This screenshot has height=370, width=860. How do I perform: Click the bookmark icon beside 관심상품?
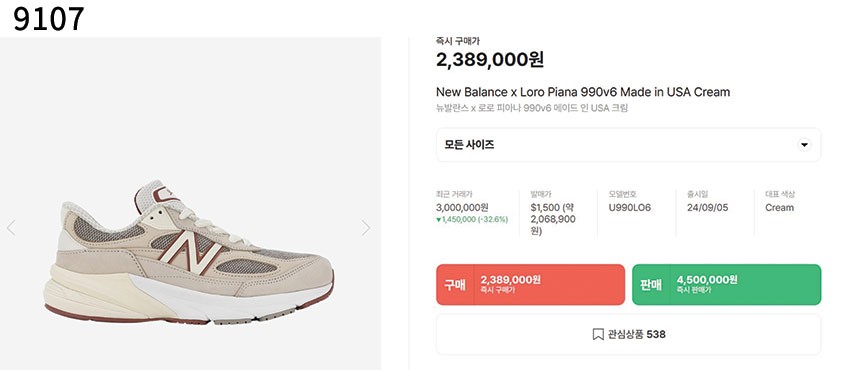pyautogui.click(x=598, y=334)
